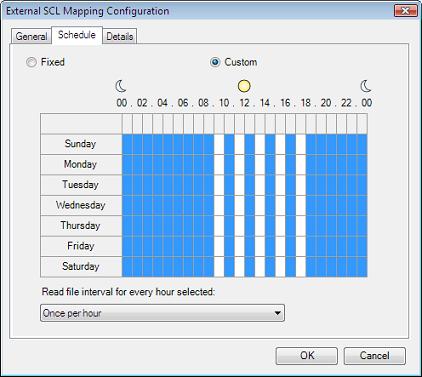
Task: Open the read file interval dropdown
Action: pyautogui.click(x=162, y=313)
